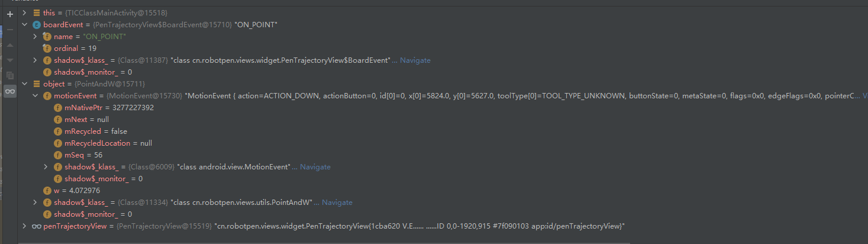Click the field icon beside mNativePtr
The image size is (868, 244).
tap(58, 108)
